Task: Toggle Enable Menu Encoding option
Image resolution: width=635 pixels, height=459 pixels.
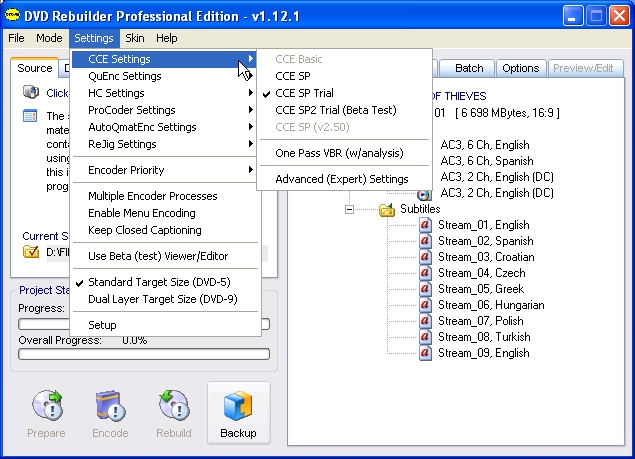Action: (x=165, y=213)
